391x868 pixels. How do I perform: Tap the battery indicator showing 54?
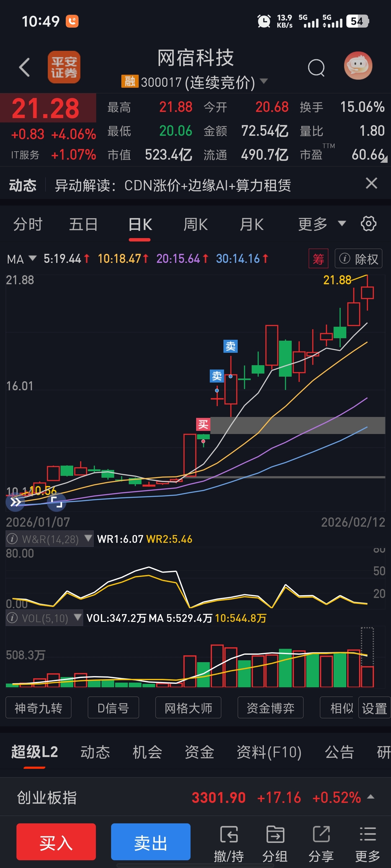pyautogui.click(x=357, y=21)
